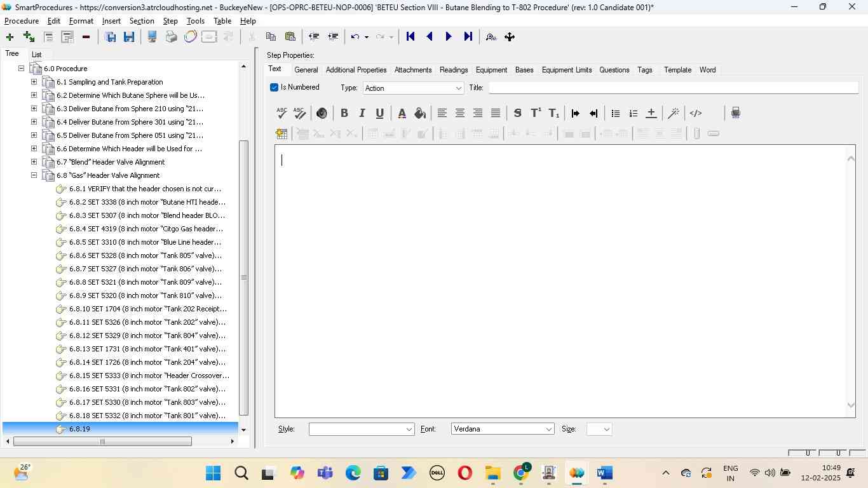Switch to the Attachments tab
Image resolution: width=868 pixels, height=488 pixels.
(x=413, y=70)
